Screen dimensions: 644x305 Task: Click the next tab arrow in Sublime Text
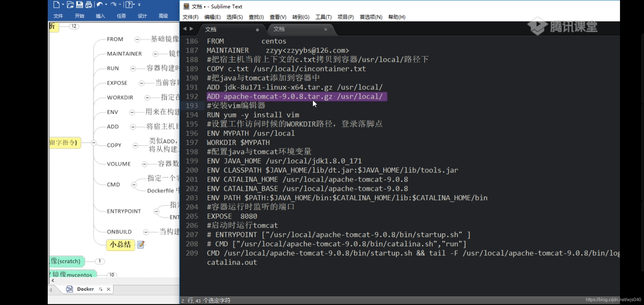click(x=192, y=29)
